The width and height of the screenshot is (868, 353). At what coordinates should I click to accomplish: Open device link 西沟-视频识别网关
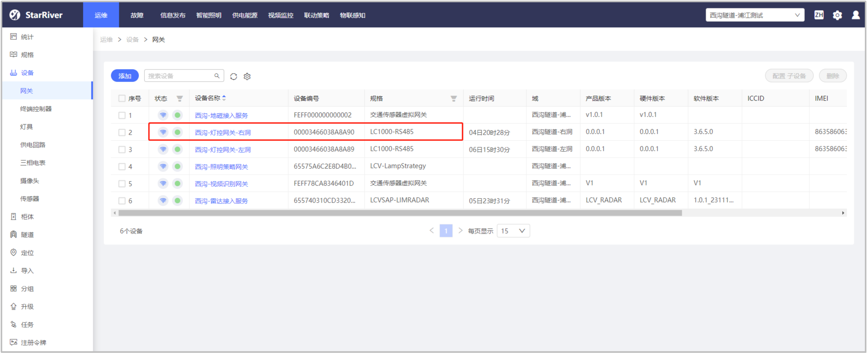221,184
